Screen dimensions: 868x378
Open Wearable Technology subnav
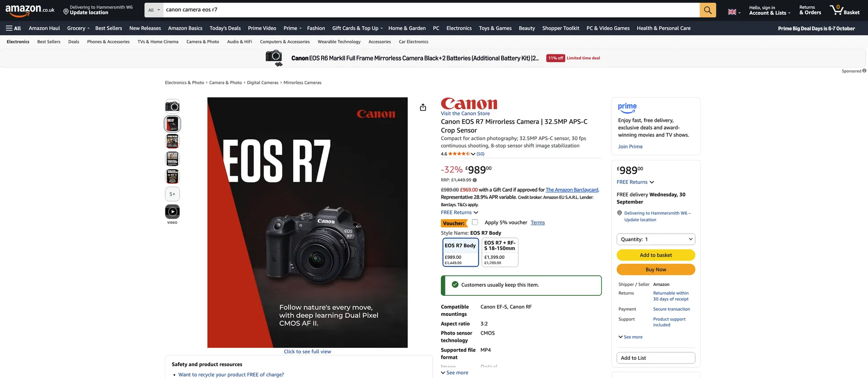click(x=339, y=42)
